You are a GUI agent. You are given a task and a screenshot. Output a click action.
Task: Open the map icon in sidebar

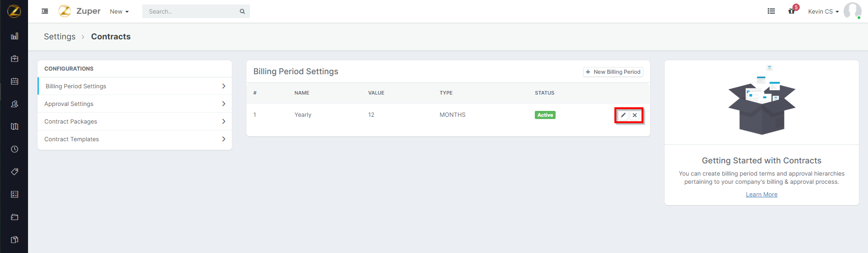click(x=14, y=127)
